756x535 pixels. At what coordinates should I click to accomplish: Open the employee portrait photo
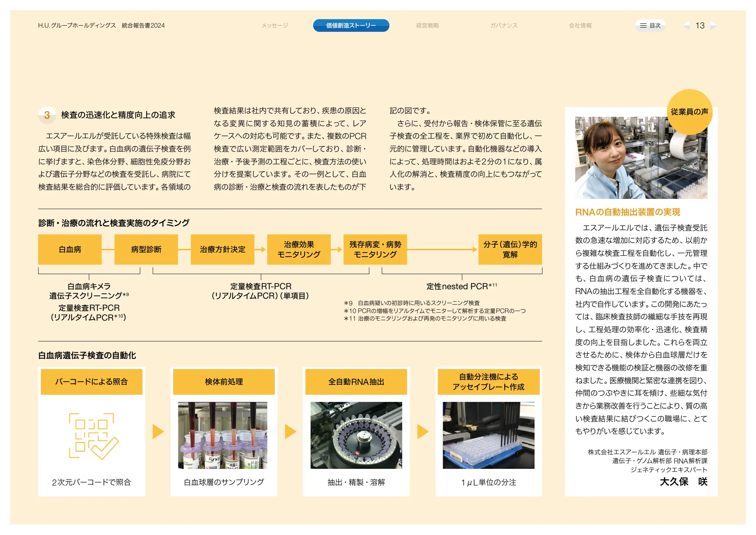[x=641, y=158]
